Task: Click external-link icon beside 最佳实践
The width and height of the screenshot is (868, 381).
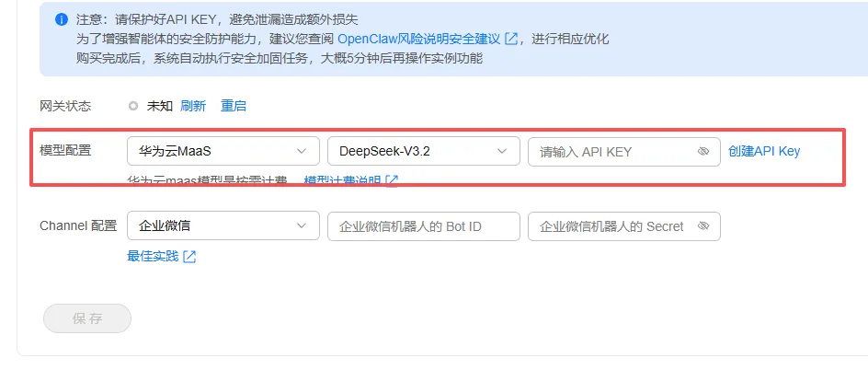Action: pos(189,257)
